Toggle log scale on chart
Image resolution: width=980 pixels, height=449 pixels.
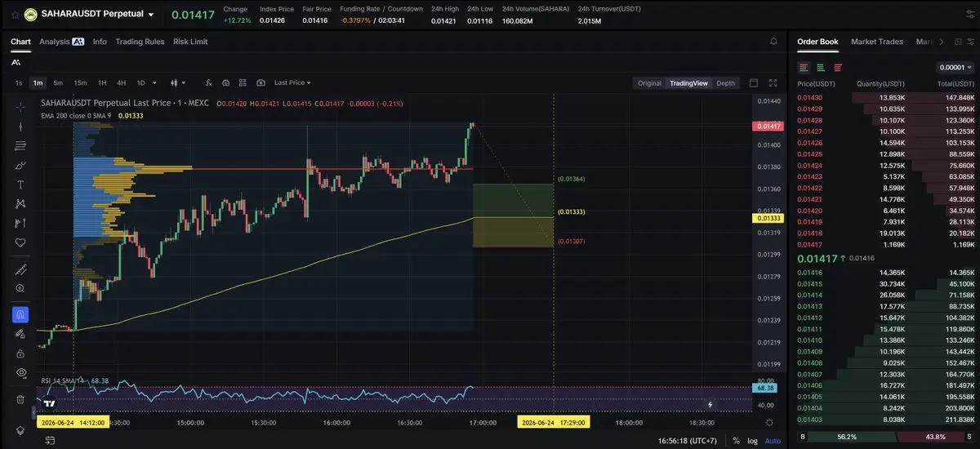[x=752, y=440]
